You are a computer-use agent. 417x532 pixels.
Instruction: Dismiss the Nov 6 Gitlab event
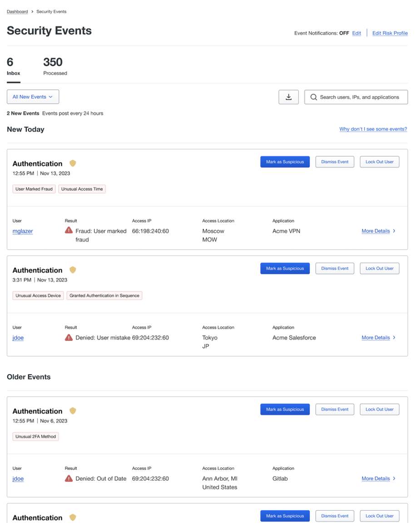click(x=335, y=409)
